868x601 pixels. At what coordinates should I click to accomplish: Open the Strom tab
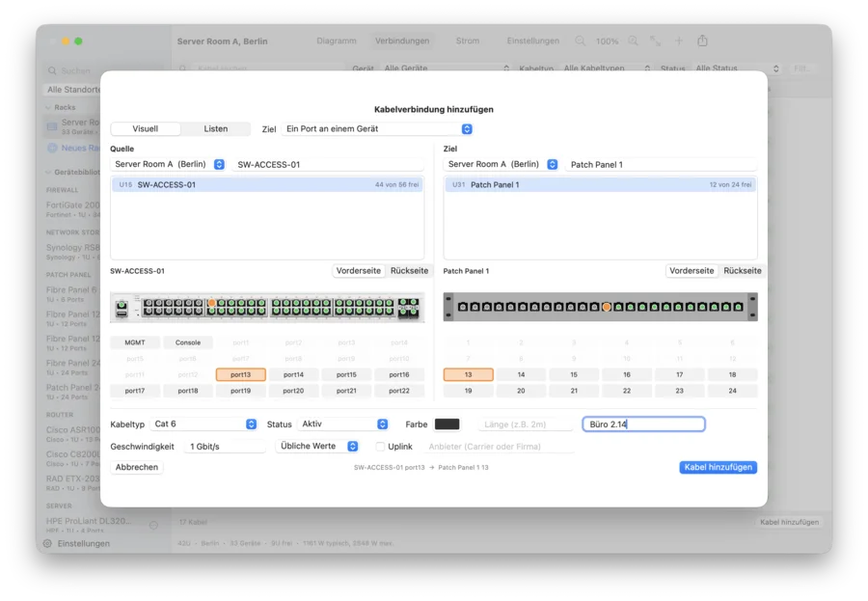468,41
